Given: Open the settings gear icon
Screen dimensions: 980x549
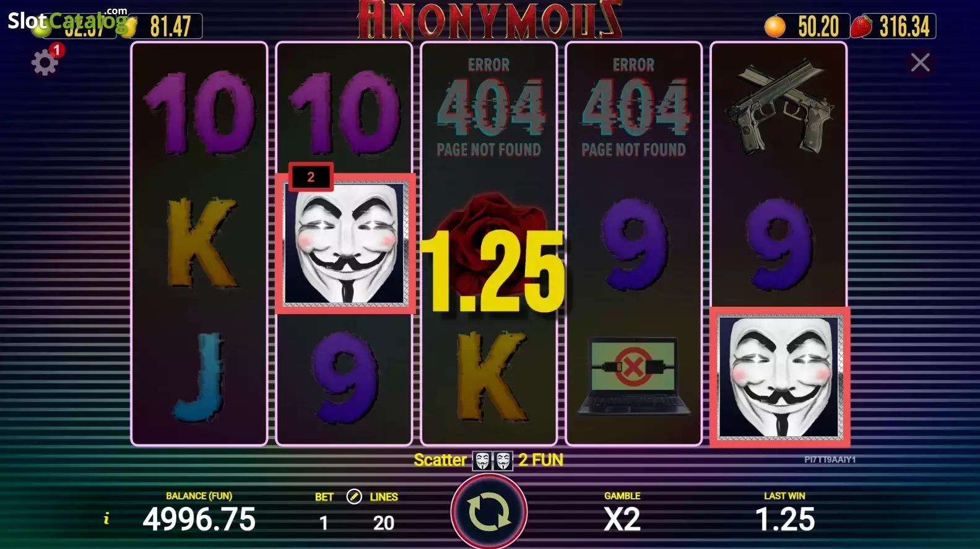Looking at the screenshot, I should (45, 63).
